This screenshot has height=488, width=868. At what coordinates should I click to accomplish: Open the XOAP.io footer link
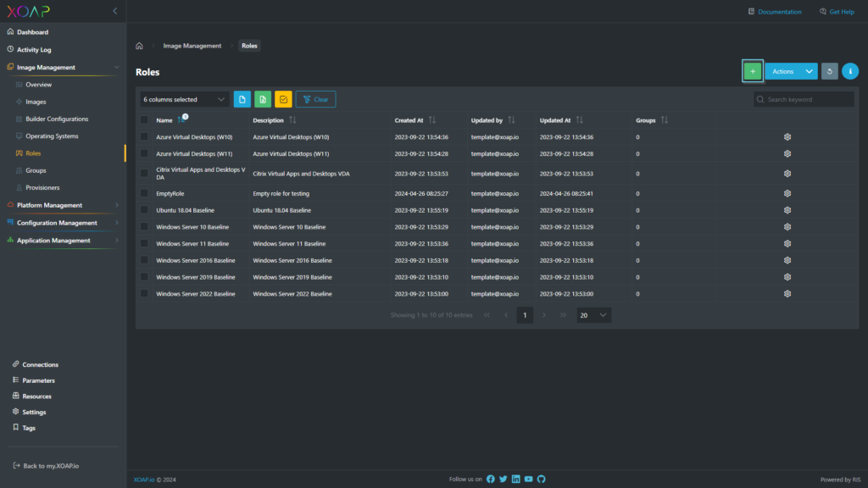[x=144, y=480]
